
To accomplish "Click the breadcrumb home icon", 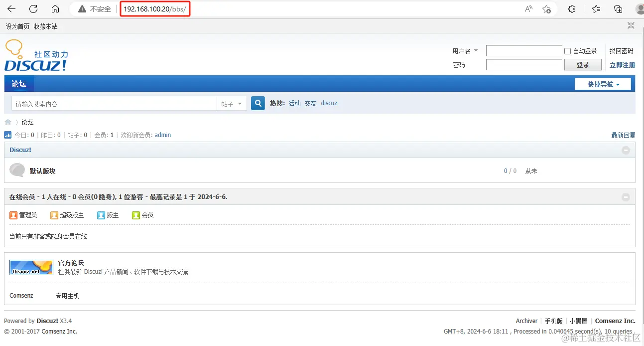I will click(8, 122).
